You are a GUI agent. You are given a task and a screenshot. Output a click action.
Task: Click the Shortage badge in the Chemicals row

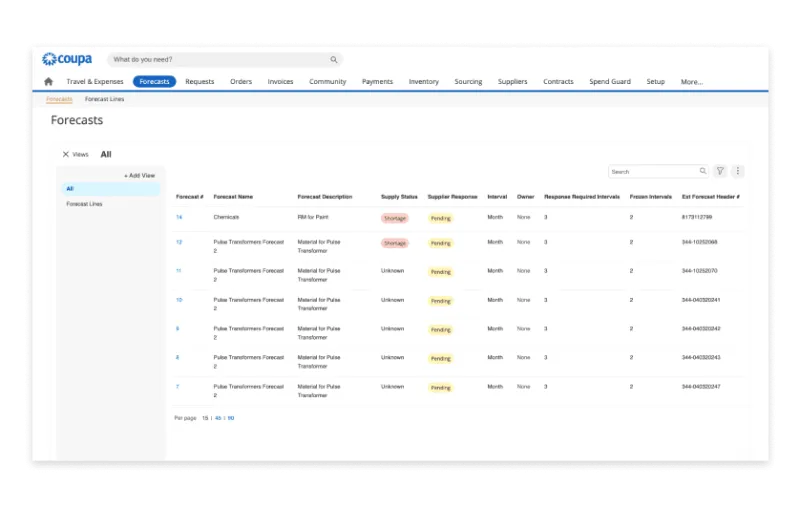pos(395,218)
